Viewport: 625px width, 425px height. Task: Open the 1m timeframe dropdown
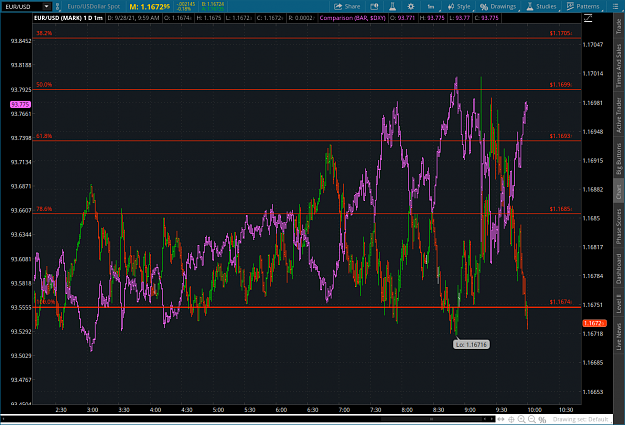click(x=432, y=6)
